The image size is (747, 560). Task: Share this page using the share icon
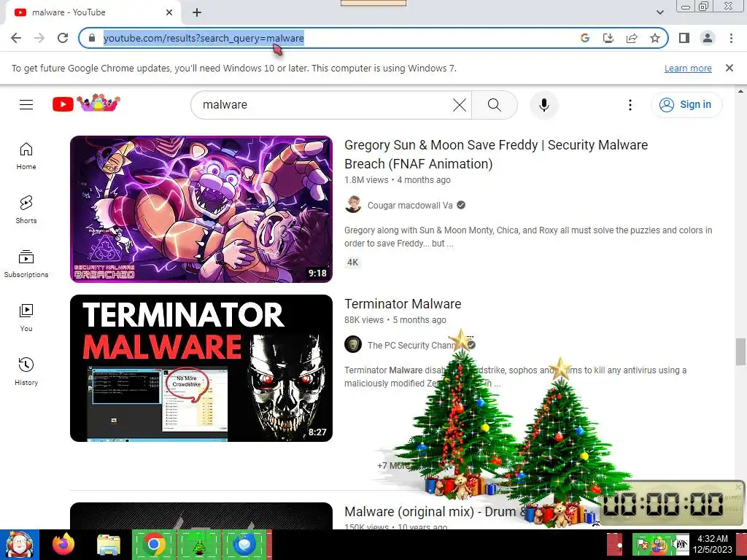pyautogui.click(x=632, y=38)
